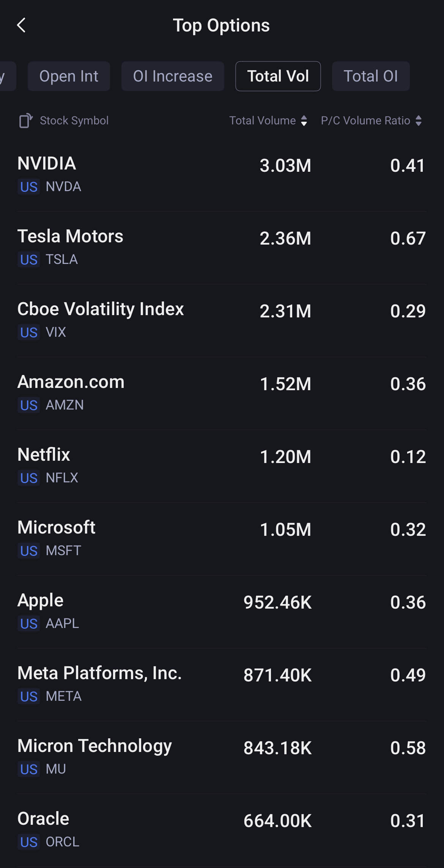Open Oracle ORCL options
444x868 pixels.
pos(222,830)
